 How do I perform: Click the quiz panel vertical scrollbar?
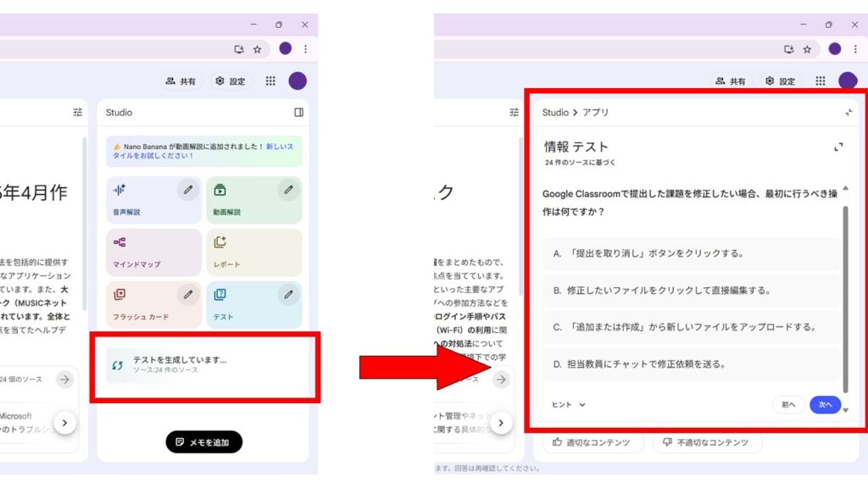pyautogui.click(x=845, y=297)
